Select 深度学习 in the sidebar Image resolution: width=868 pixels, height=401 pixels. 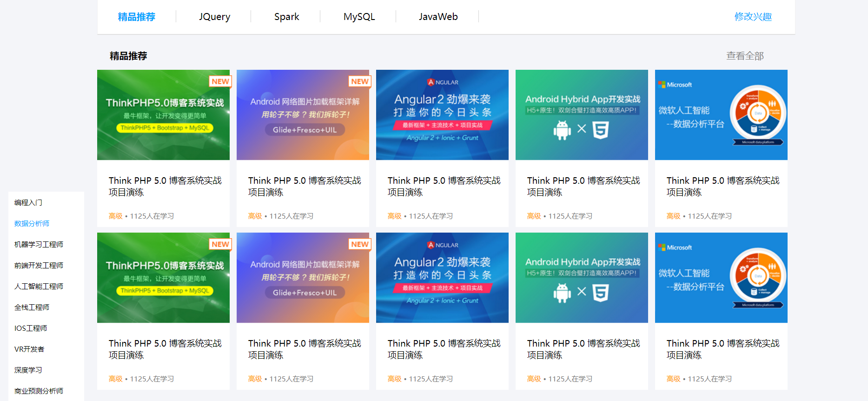pyautogui.click(x=28, y=370)
